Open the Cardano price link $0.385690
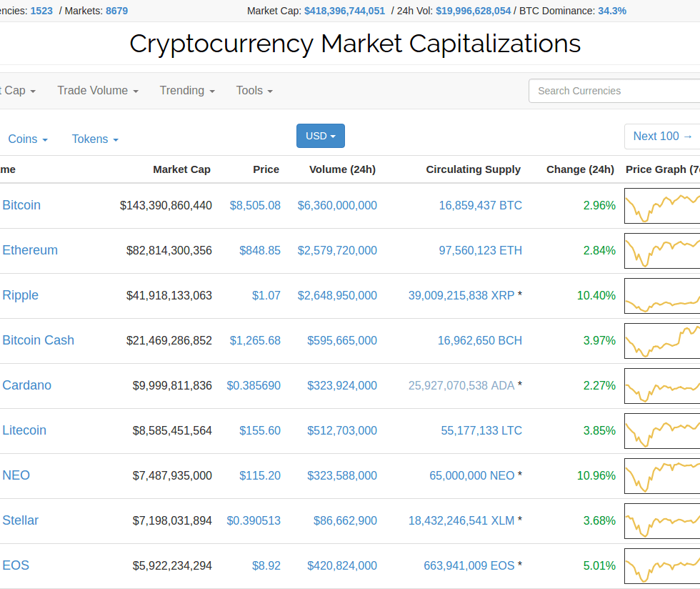 point(254,386)
